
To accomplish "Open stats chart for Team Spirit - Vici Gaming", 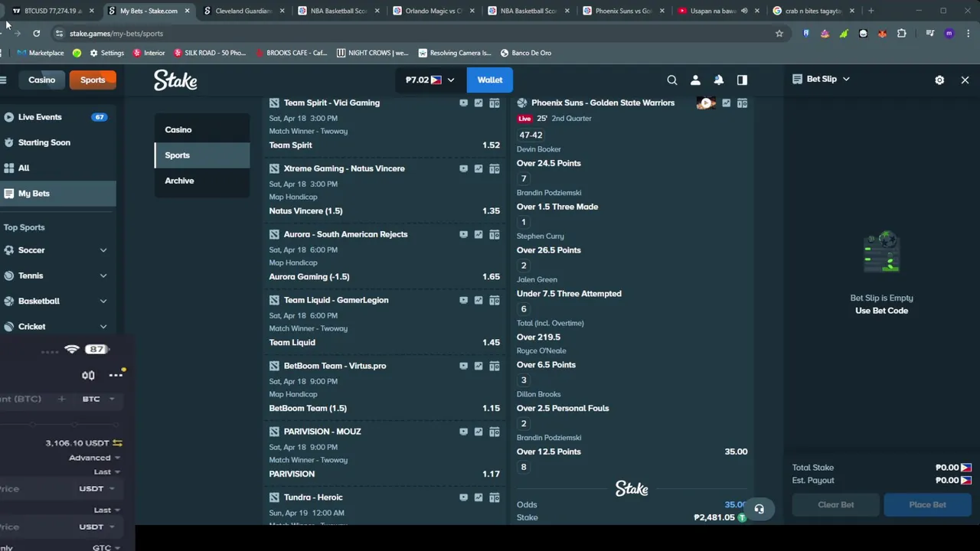I will [x=479, y=103].
